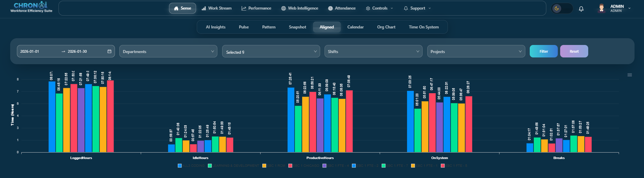
Task: Toggle ALL3 CODING legend series
Action: pyautogui.click(x=192, y=166)
